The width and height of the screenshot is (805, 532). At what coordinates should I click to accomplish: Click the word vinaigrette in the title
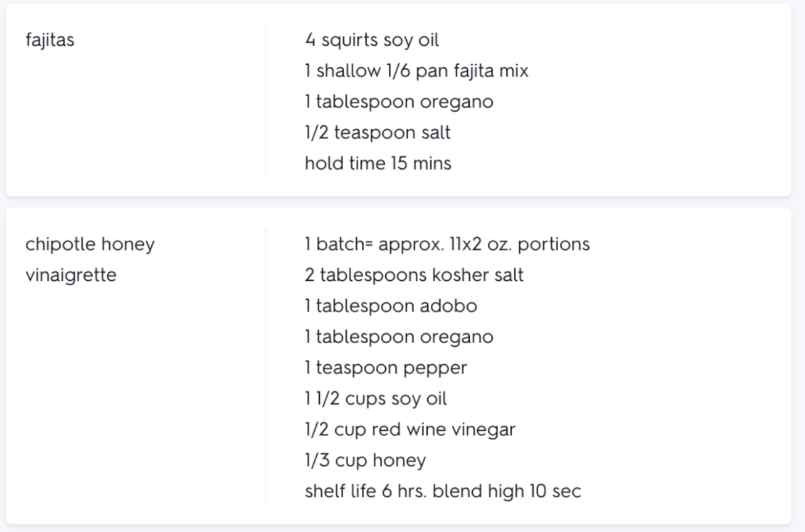pyautogui.click(x=70, y=275)
